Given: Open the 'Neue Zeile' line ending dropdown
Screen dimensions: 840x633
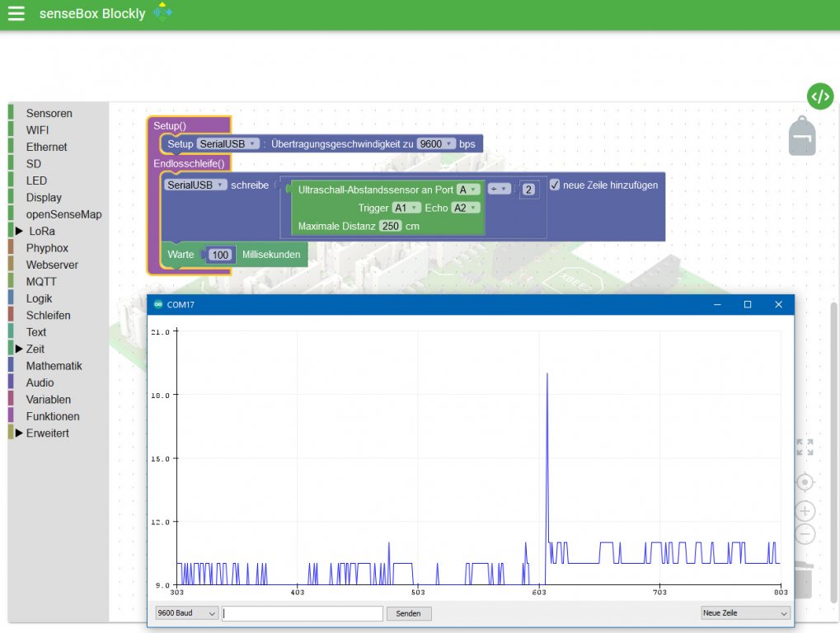Looking at the screenshot, I should click(744, 613).
